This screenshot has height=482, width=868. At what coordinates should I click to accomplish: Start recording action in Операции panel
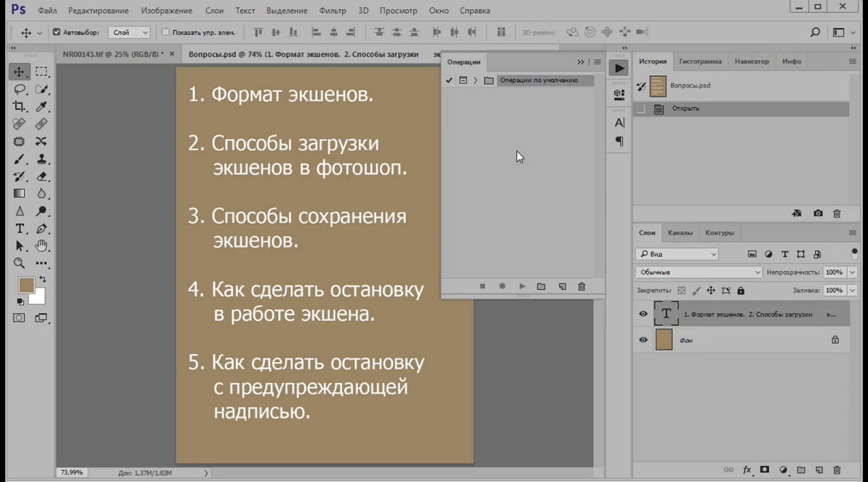tap(502, 287)
